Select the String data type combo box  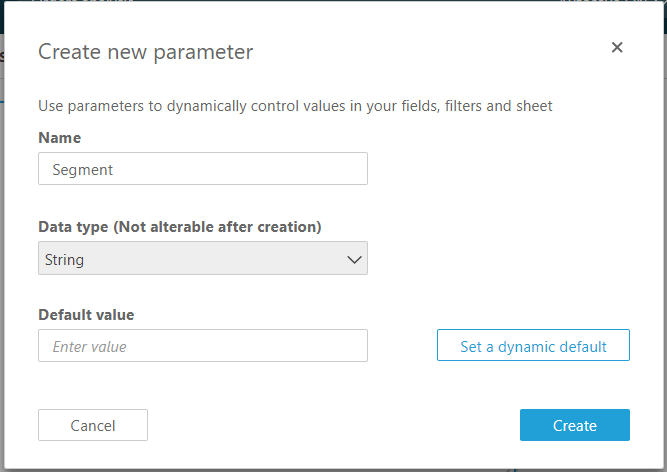tap(202, 259)
